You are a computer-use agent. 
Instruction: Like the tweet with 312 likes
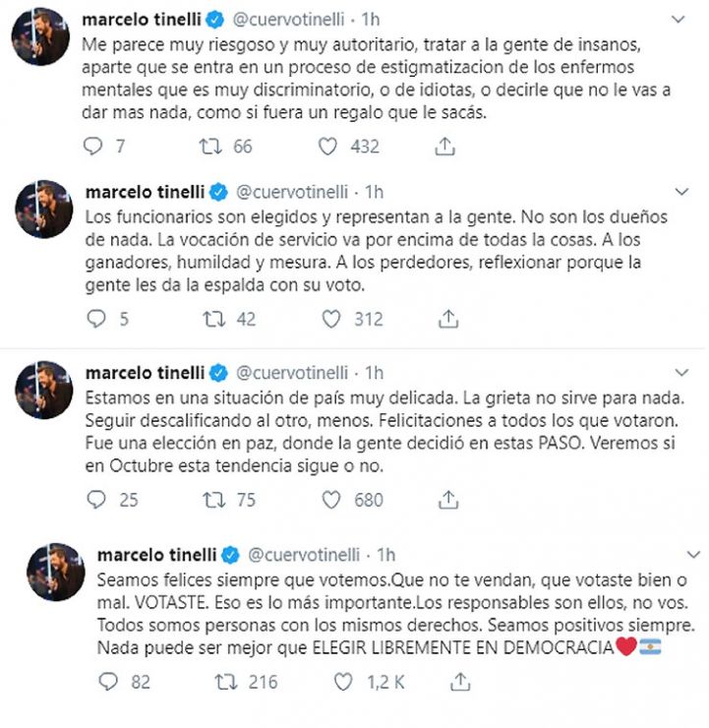coord(331,319)
